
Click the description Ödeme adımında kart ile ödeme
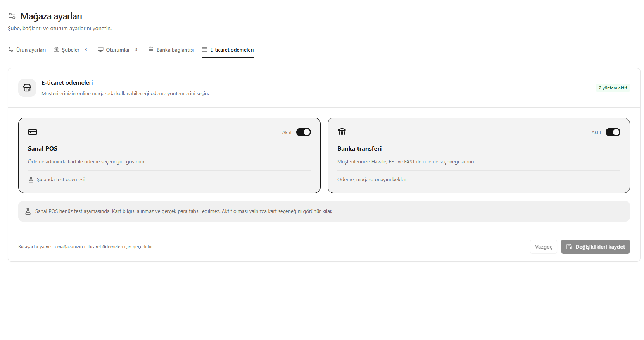click(86, 162)
